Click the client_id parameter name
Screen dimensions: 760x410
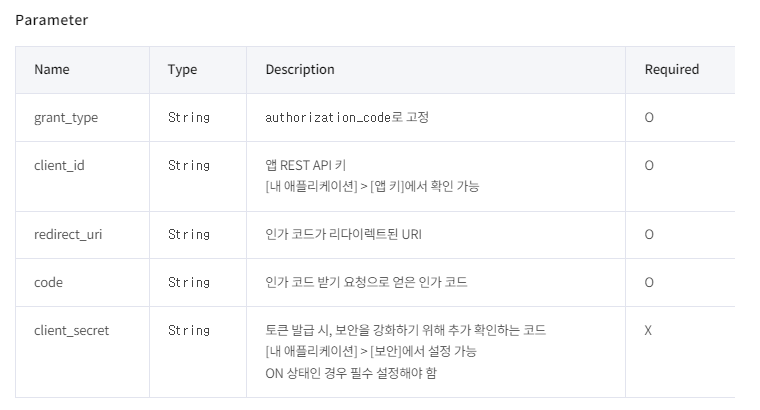click(59, 165)
